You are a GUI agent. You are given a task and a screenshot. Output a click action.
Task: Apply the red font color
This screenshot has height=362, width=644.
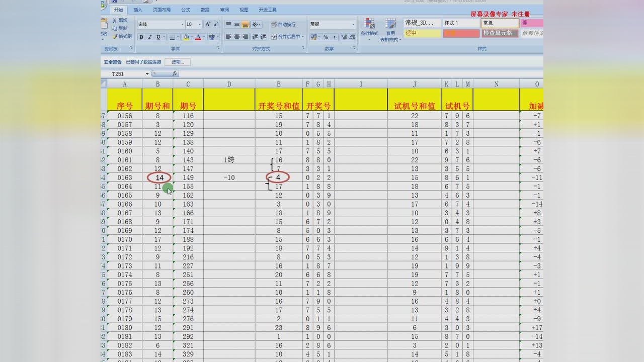(x=198, y=37)
